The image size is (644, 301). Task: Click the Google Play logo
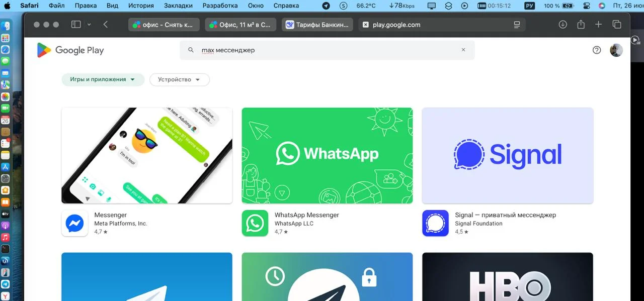coord(70,50)
